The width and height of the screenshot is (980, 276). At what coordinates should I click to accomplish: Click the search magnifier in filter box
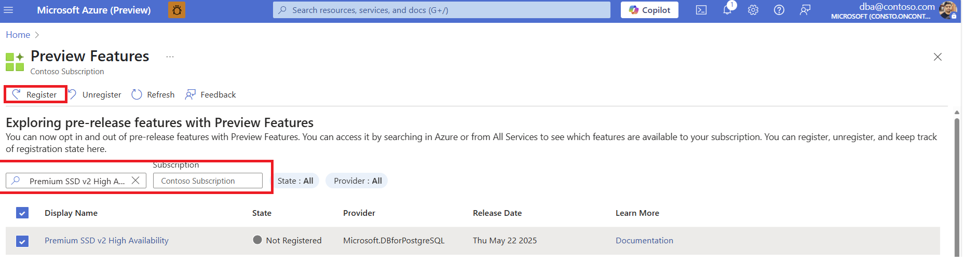tap(16, 181)
